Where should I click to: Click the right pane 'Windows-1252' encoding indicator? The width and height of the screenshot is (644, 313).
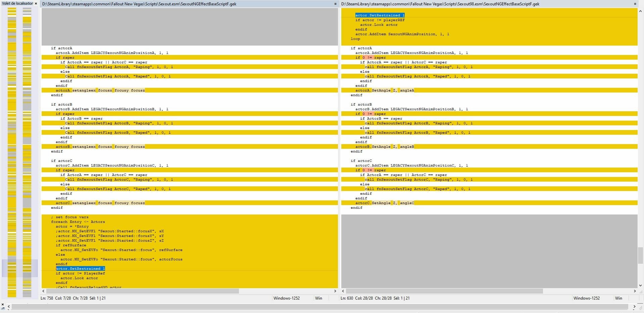pyautogui.click(x=586, y=298)
